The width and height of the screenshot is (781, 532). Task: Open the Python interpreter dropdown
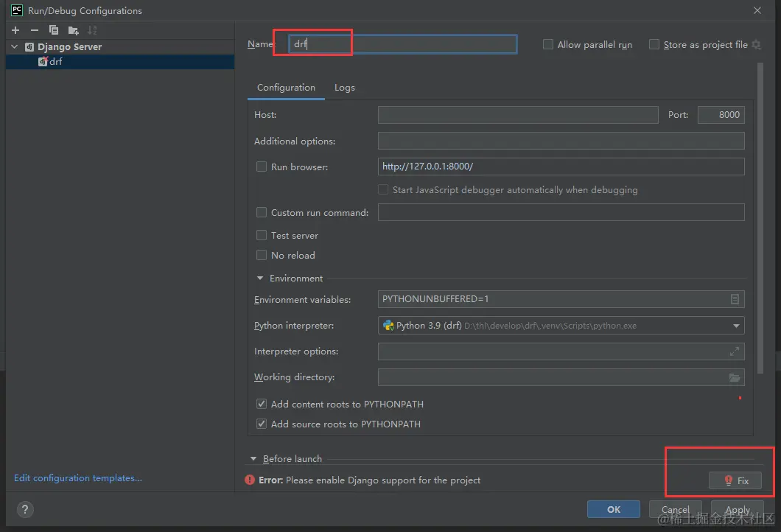[735, 326]
